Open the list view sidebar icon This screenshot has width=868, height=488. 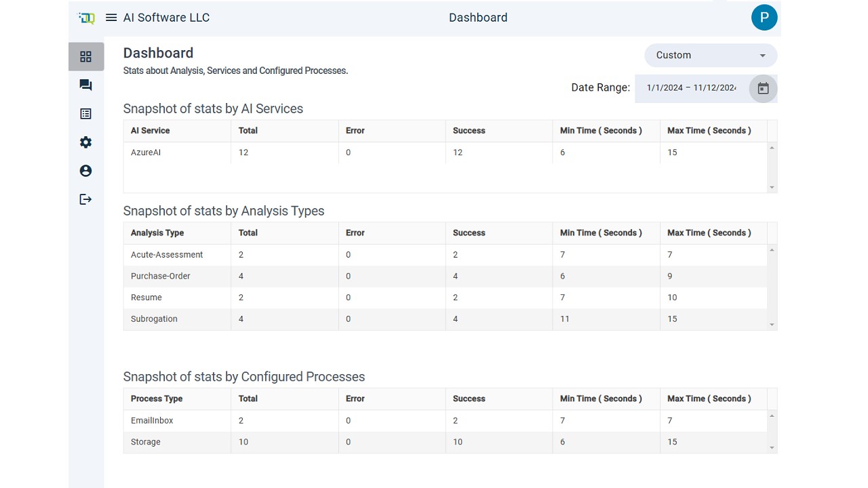(85, 114)
